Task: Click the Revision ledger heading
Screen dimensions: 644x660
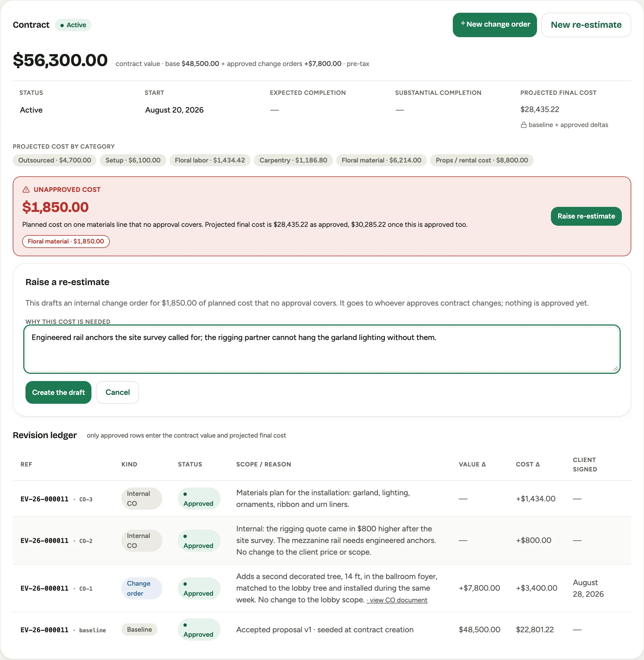Action: tap(45, 435)
